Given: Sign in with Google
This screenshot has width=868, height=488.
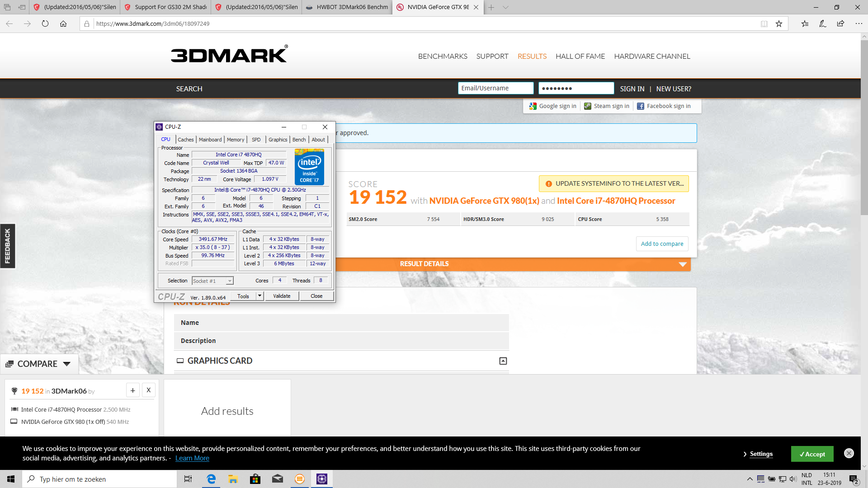Looking at the screenshot, I should 553,106.
